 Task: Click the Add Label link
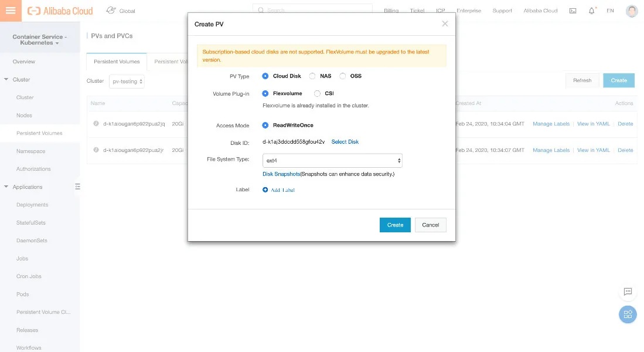(282, 190)
